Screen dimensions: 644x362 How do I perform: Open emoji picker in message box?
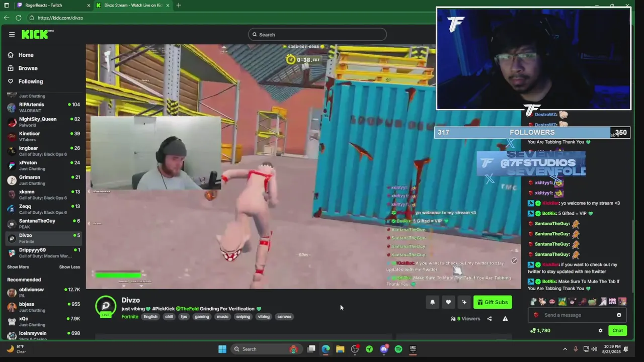click(619, 315)
